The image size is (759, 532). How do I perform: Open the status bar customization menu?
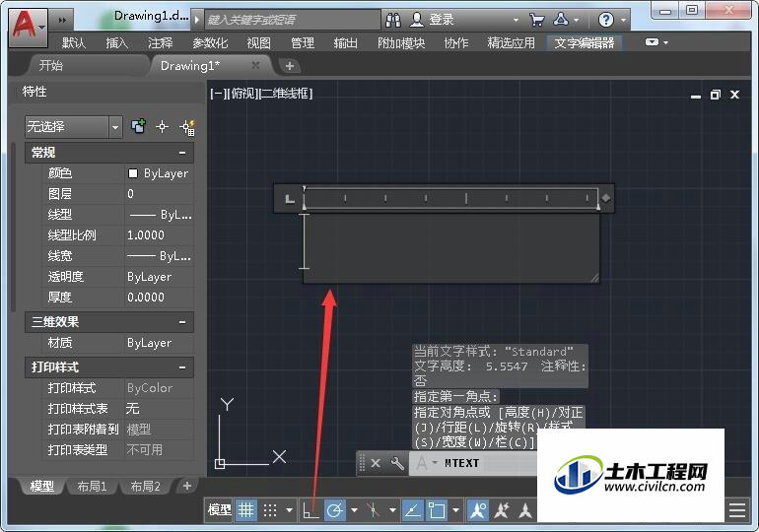(737, 510)
